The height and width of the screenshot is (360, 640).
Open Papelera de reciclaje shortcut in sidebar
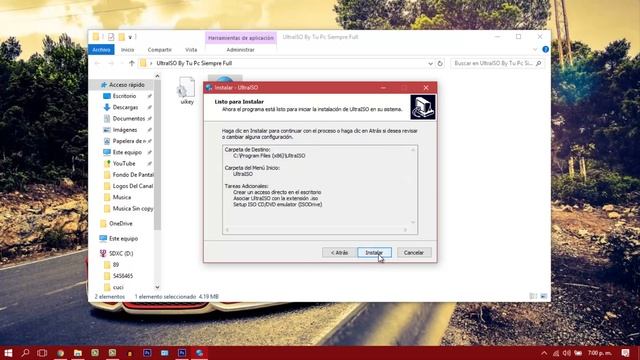pos(128,141)
